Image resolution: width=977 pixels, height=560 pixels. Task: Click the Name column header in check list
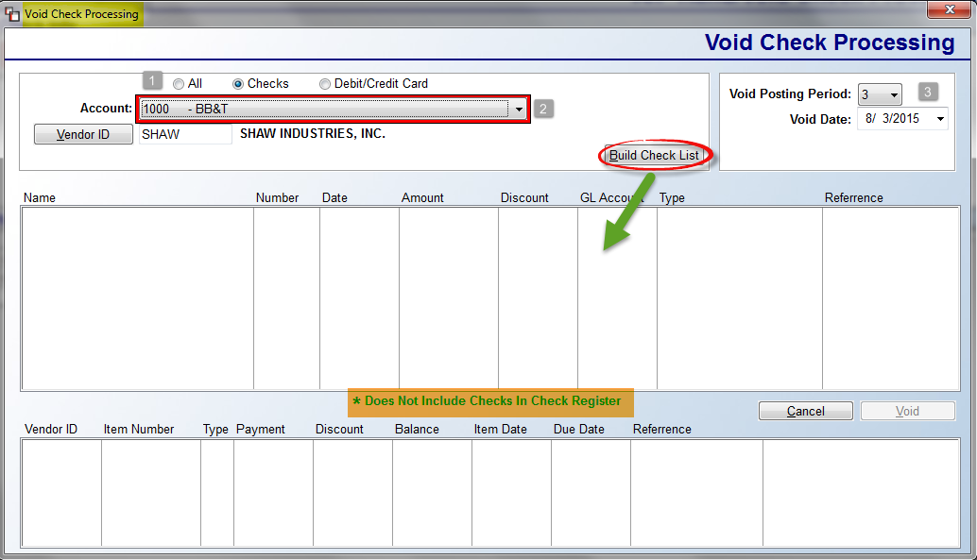tap(40, 198)
